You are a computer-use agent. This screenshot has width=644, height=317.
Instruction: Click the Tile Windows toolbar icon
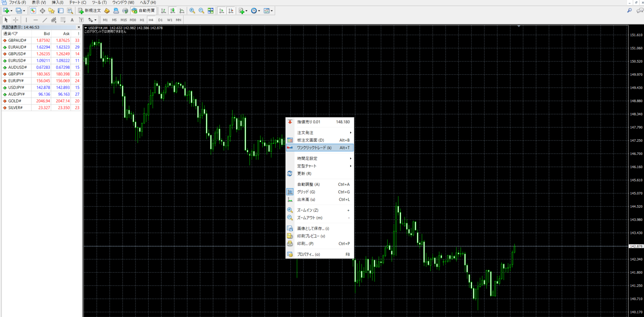(211, 11)
